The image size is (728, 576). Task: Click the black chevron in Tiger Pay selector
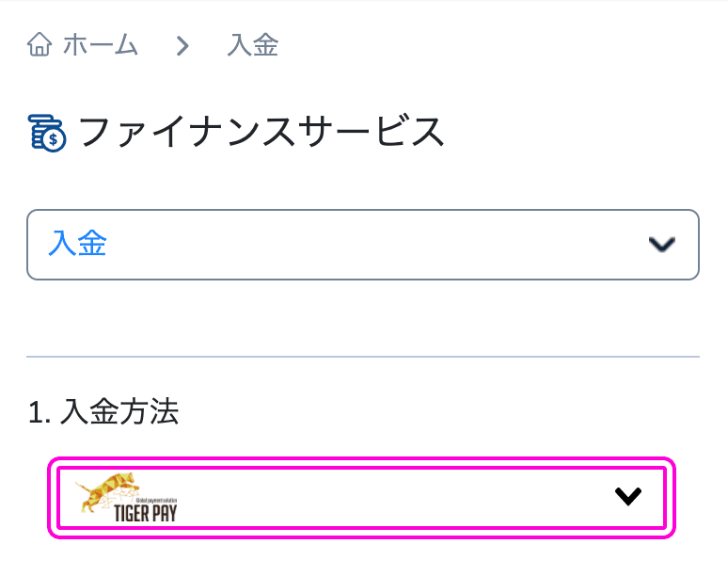pyautogui.click(x=628, y=496)
